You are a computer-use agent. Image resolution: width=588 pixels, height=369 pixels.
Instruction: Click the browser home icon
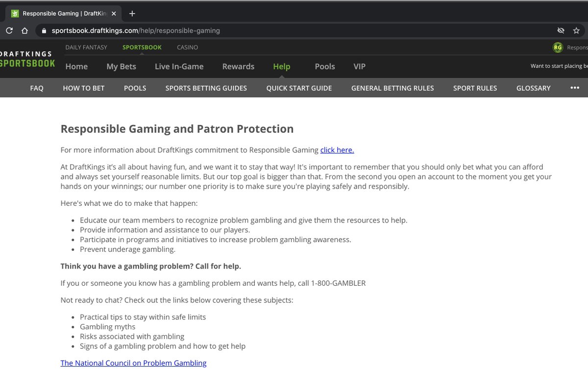(x=24, y=30)
